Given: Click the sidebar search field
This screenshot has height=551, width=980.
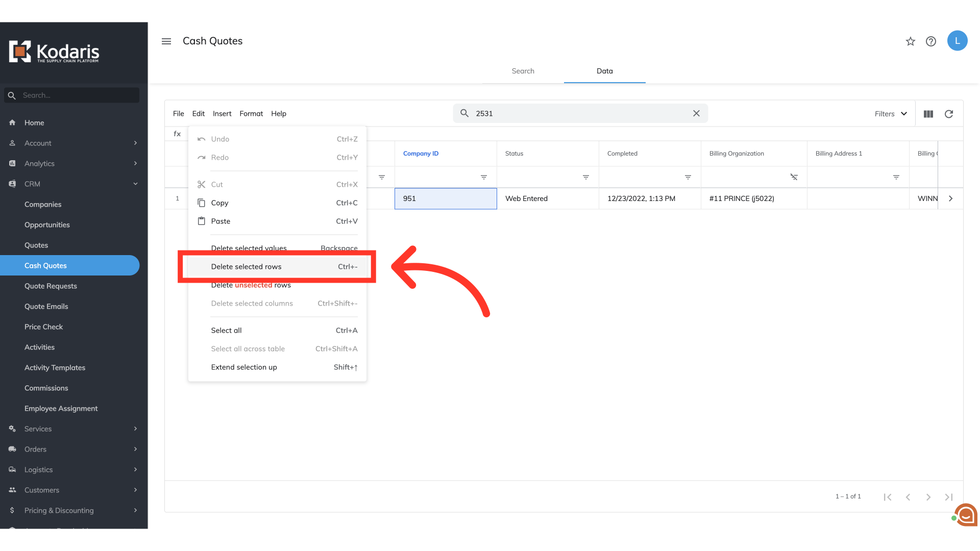Looking at the screenshot, I should pyautogui.click(x=77, y=95).
